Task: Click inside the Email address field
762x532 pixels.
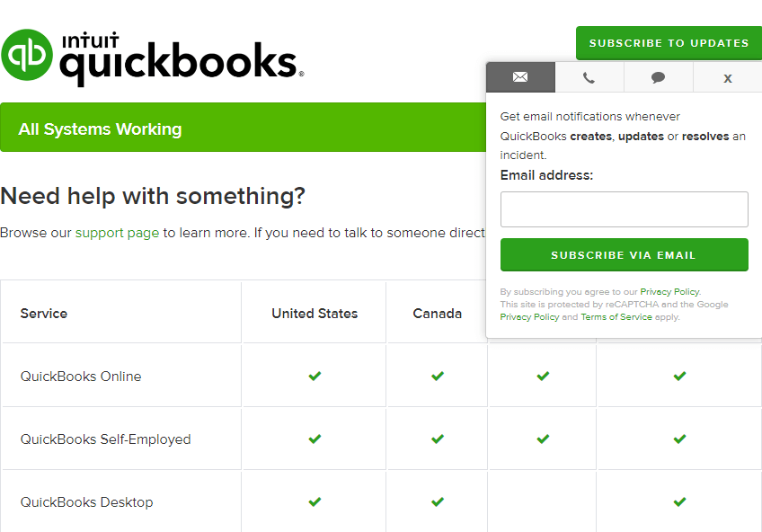Action: pyautogui.click(x=624, y=209)
